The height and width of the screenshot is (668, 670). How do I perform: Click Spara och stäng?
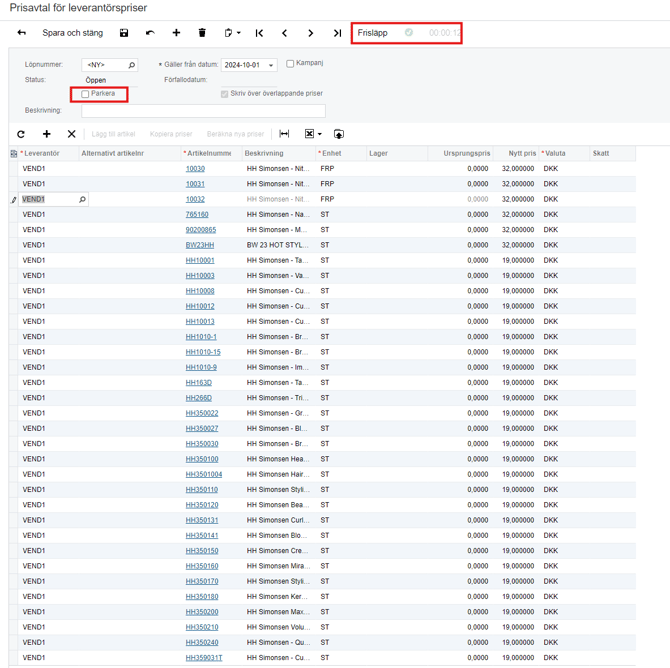72,33
